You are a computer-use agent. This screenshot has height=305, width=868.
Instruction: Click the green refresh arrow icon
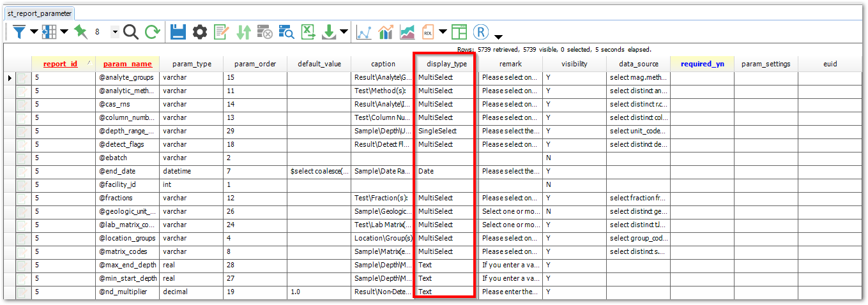152,31
